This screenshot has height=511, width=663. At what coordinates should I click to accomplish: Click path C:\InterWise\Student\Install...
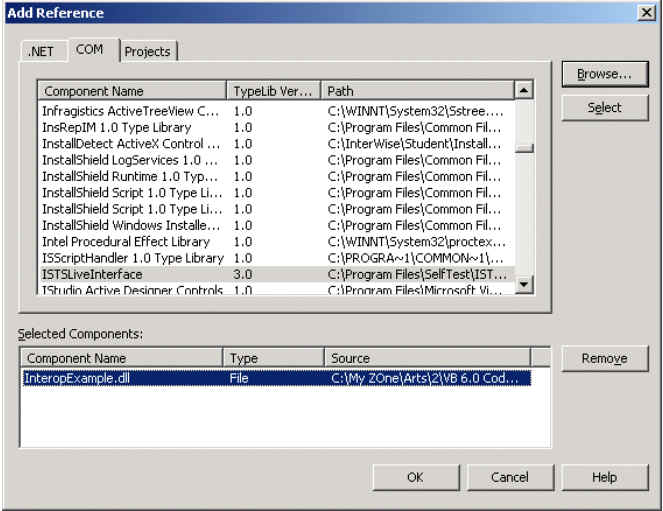[414, 144]
